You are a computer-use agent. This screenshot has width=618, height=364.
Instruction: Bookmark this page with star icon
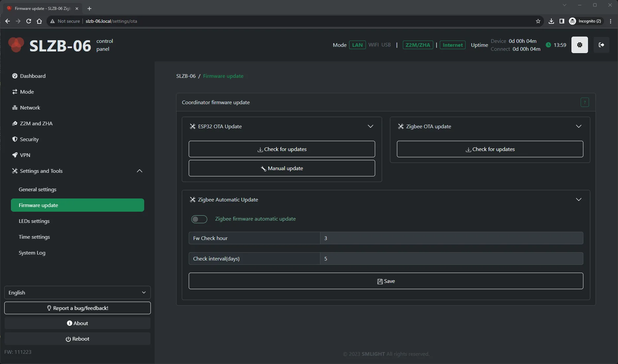(x=538, y=21)
